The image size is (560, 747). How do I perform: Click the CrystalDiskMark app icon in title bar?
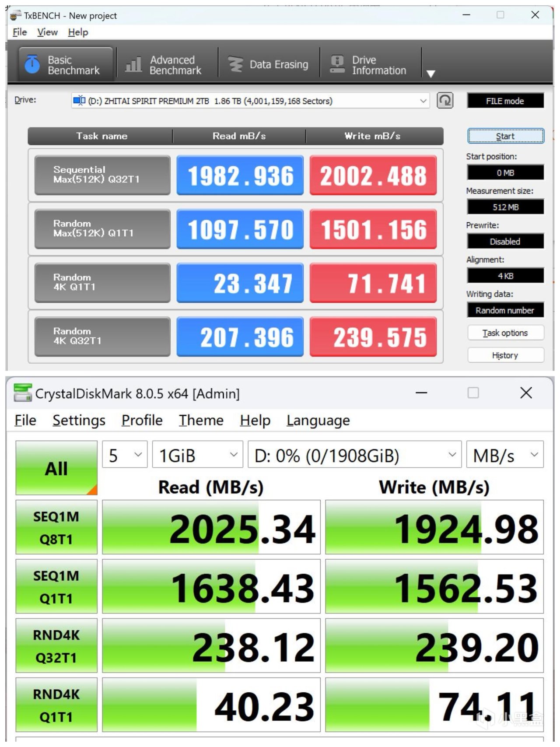[x=23, y=393]
